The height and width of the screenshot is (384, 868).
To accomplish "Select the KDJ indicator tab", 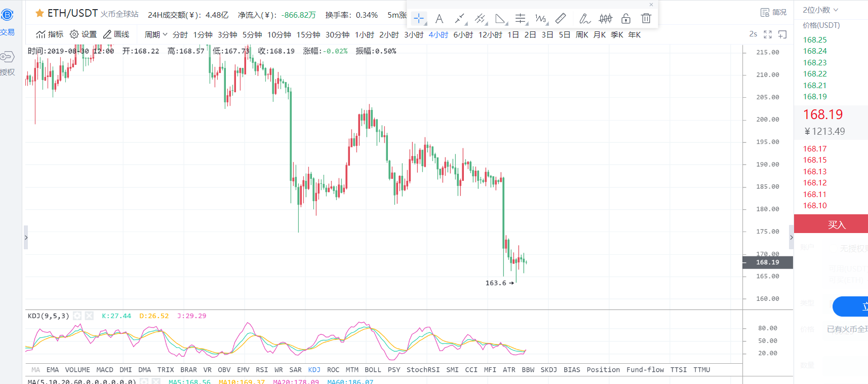I will click(314, 370).
